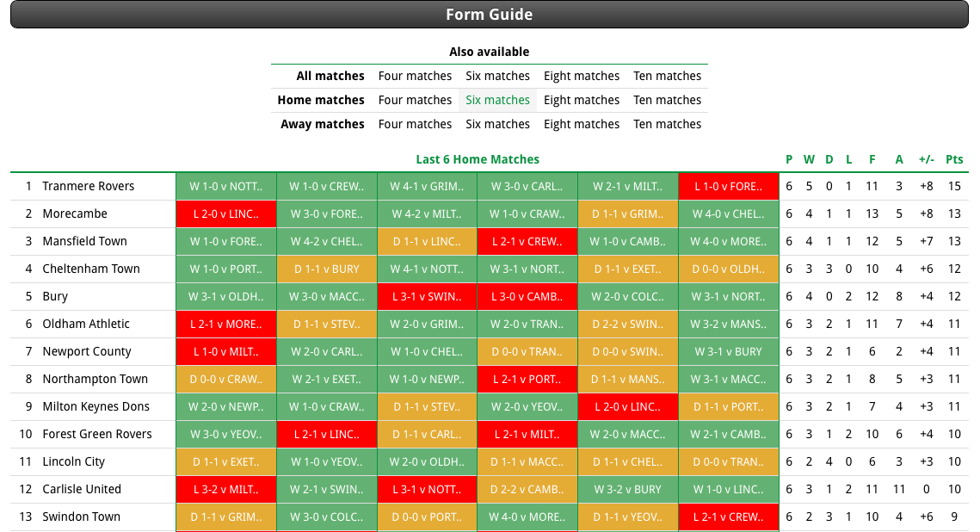980x532 pixels.
Task: Click Forest Green's W 2-1 v CAMB.. result
Action: point(729,434)
